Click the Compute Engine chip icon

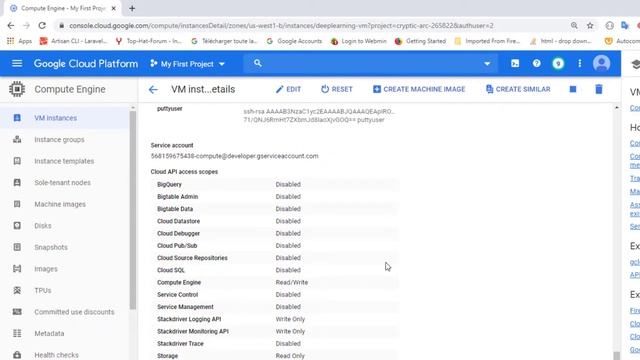pyautogui.click(x=17, y=89)
